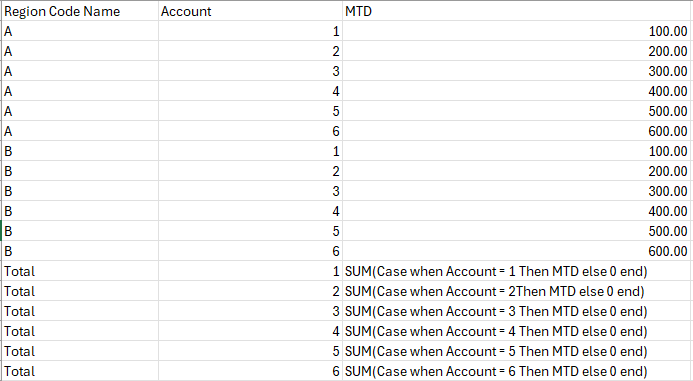Viewport: 693px width, 381px height.
Task: Select the Region Code Name header cell
Action: point(80,11)
